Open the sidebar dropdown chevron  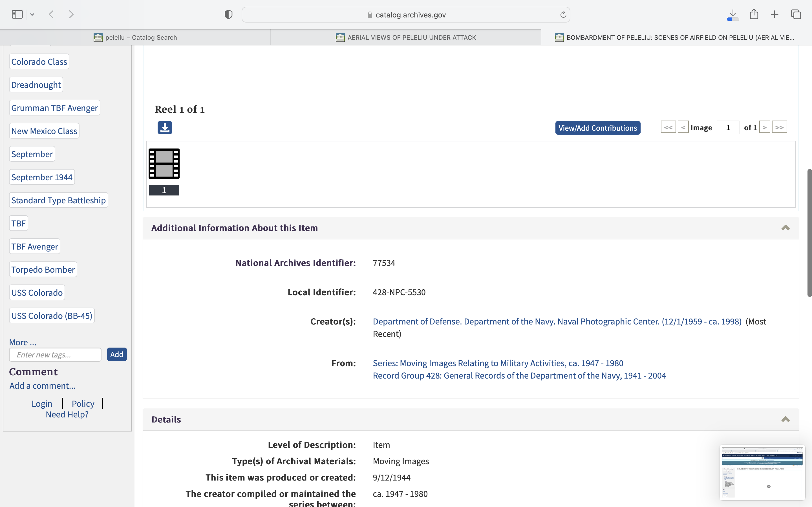coord(32,14)
